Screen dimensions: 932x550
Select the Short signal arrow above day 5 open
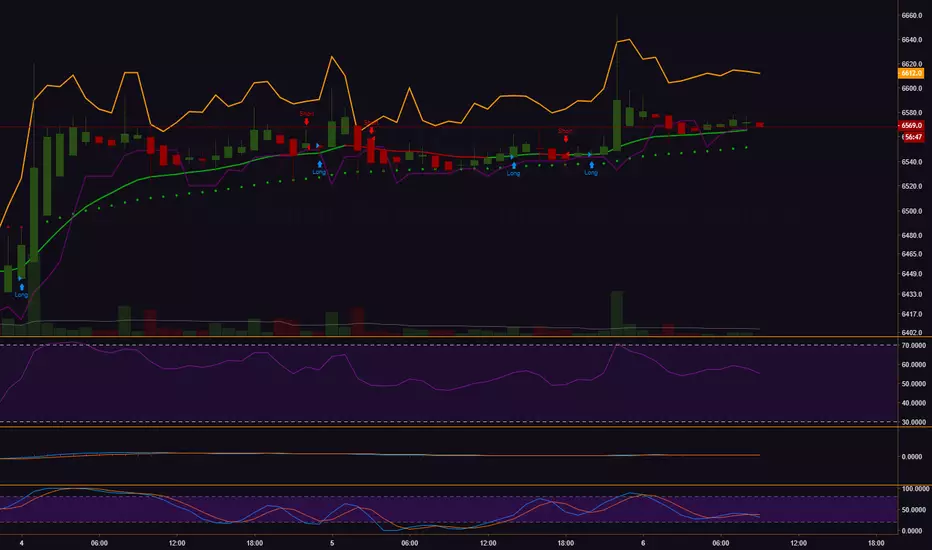[307, 121]
